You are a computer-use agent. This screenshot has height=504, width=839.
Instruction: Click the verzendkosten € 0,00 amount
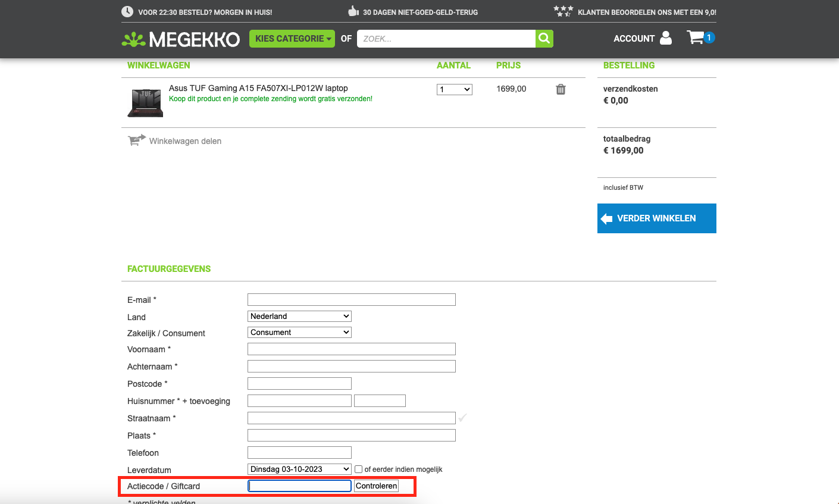point(616,101)
